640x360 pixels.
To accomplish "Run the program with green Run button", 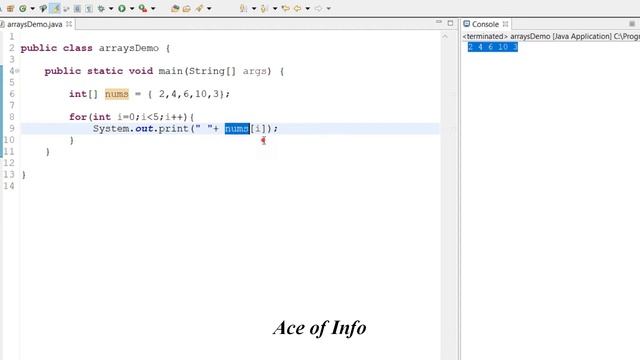I will 122,8.
